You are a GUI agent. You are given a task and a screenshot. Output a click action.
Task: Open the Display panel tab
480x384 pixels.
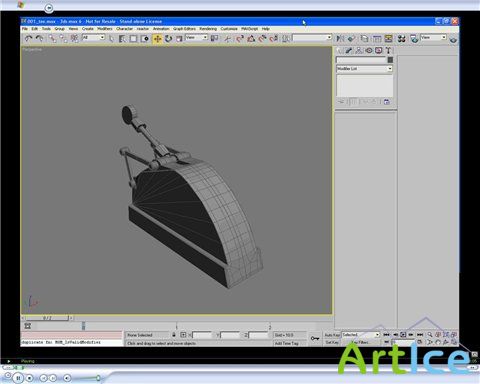pos(379,51)
